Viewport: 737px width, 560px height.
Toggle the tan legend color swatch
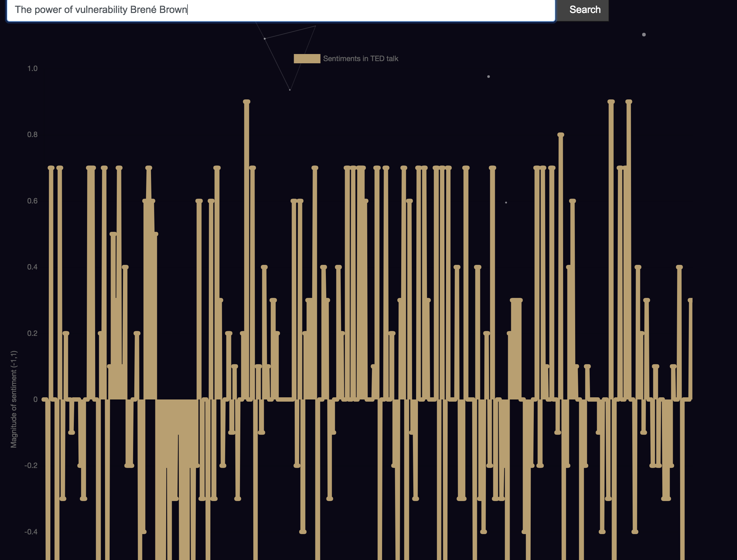pos(307,59)
